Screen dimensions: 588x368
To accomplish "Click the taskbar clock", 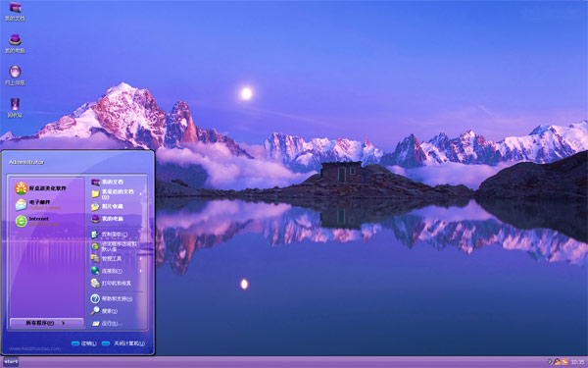I will tap(577, 362).
